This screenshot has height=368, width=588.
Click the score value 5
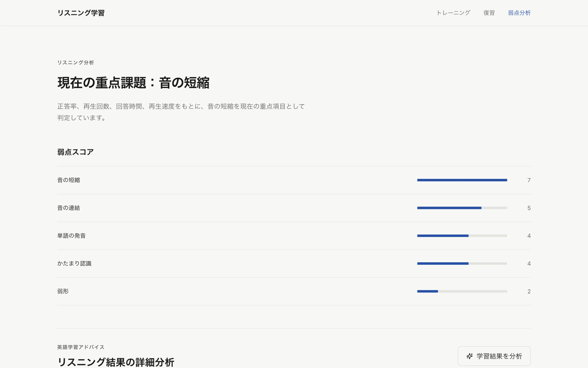click(x=529, y=208)
